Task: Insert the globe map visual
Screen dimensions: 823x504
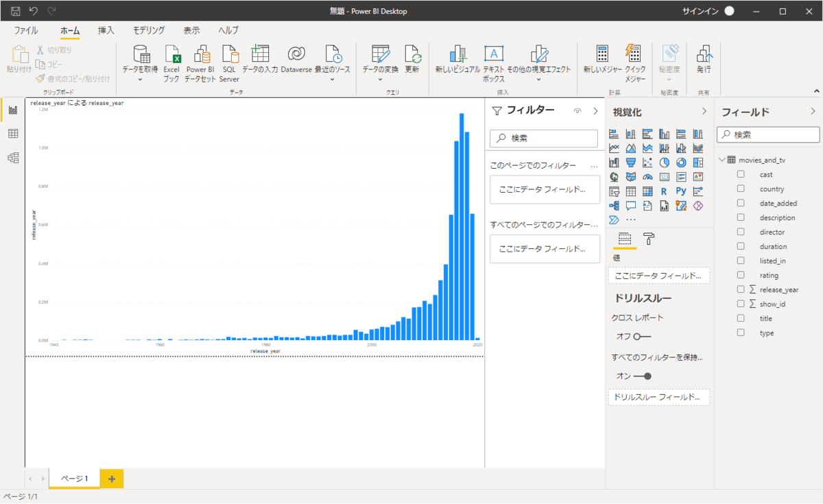Action: 614,177
